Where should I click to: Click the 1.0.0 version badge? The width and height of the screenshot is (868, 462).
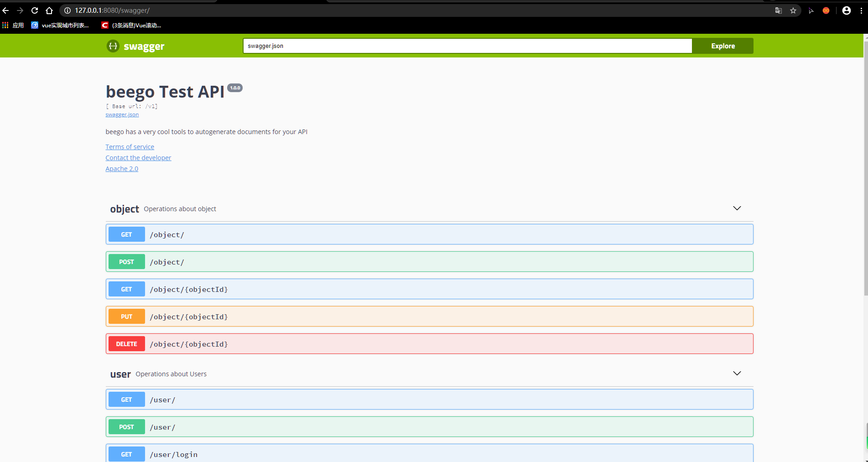(235, 88)
